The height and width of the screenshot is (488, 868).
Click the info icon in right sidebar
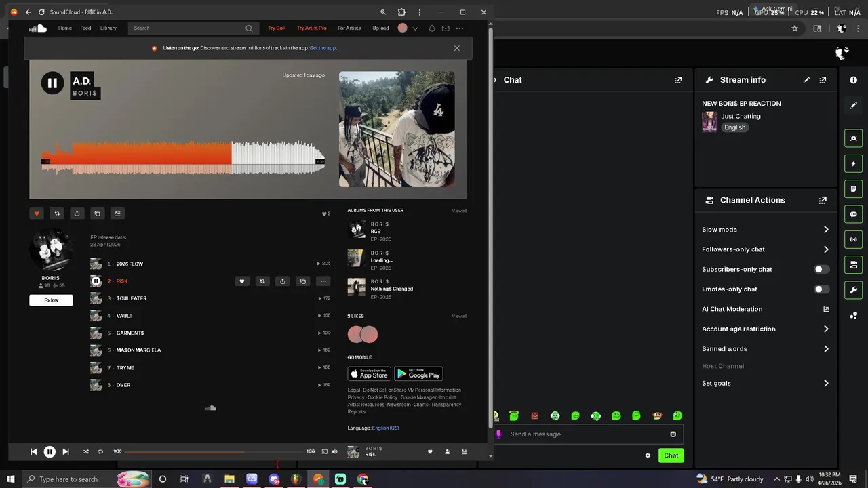click(x=854, y=80)
